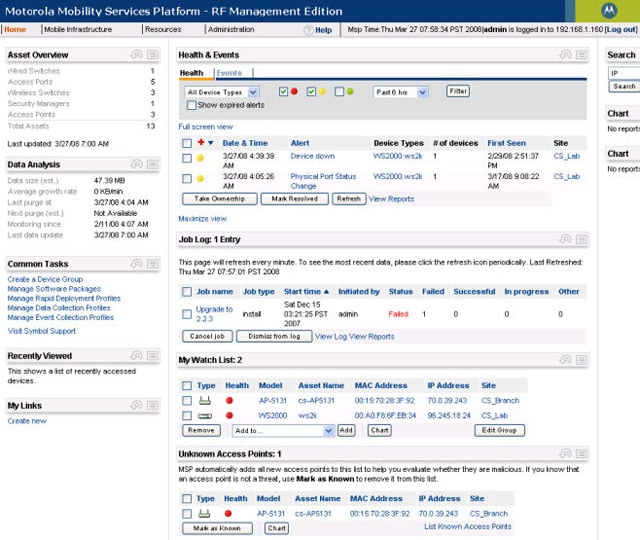This screenshot has width=640, height=540.
Task: Open the All Device Types dropdown
Action: click(x=215, y=92)
